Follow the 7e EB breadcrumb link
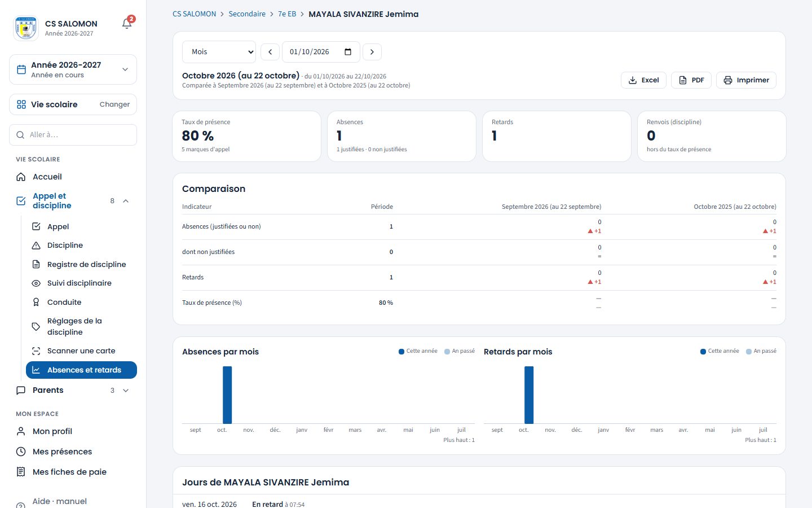 click(x=287, y=14)
